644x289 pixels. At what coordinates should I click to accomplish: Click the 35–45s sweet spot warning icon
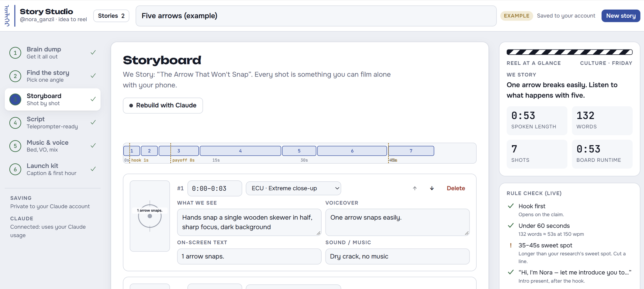511,245
